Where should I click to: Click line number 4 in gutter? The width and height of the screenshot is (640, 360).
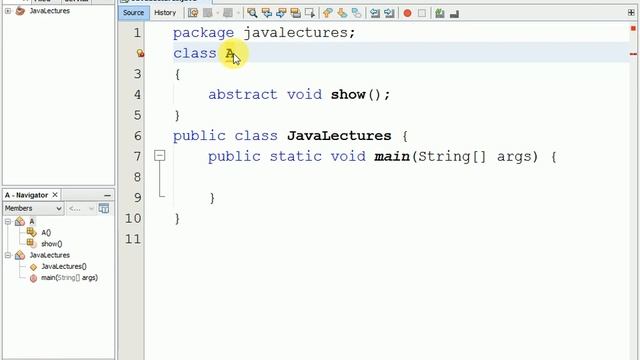(137, 95)
